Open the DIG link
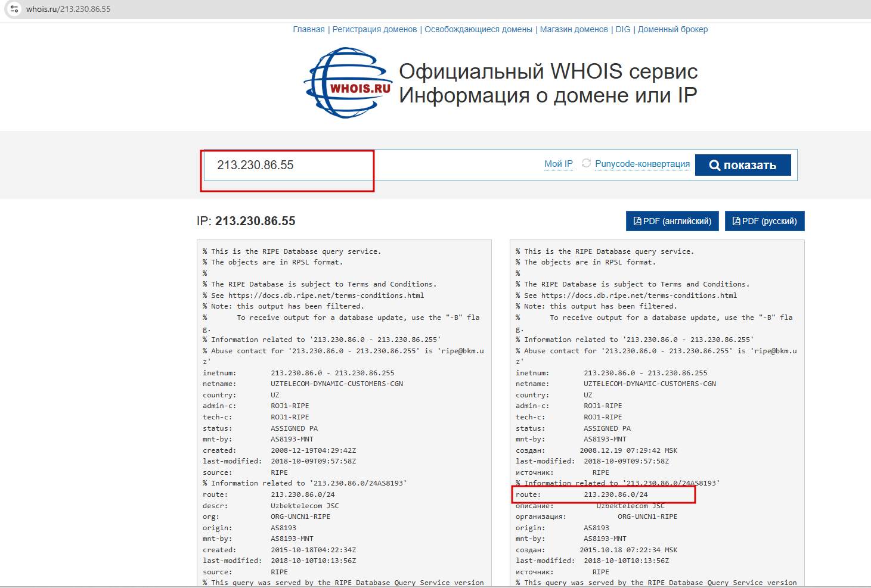This screenshot has width=871, height=588. 622,29
